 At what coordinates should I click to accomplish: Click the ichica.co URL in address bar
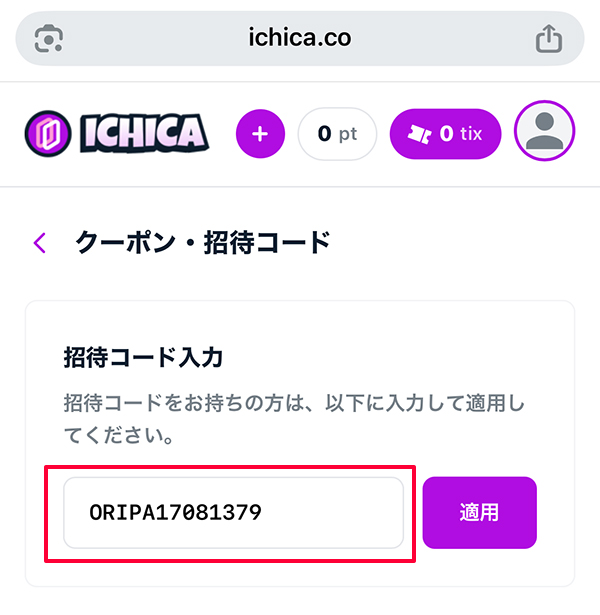pos(299,39)
